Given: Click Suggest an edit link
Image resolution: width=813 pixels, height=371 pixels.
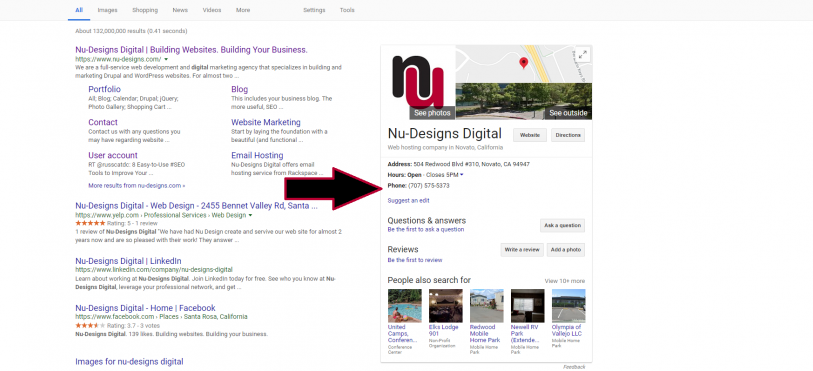Looking at the screenshot, I should (x=408, y=200).
